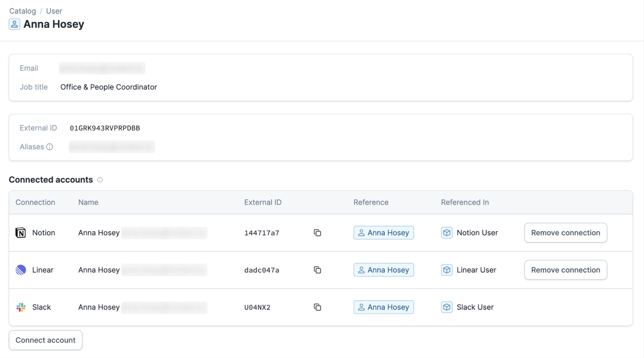
Task: Click the info icon beside Aliases
Action: [50, 147]
